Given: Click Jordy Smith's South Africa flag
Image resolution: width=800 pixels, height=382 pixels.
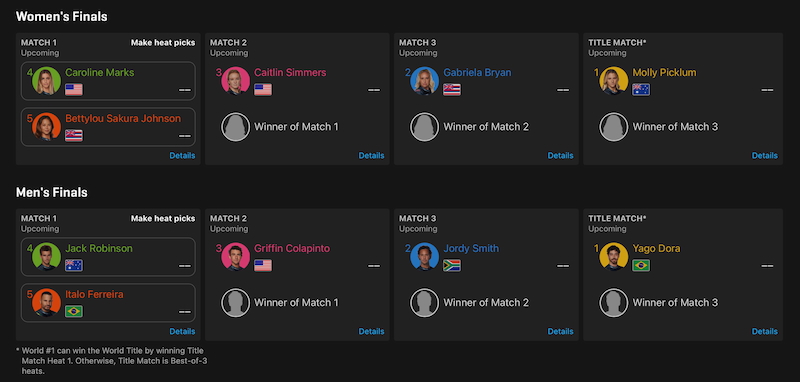Looking at the screenshot, I should 452,266.
